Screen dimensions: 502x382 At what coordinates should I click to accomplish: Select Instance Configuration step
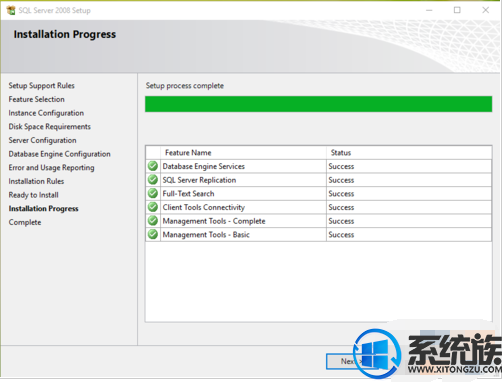46,113
